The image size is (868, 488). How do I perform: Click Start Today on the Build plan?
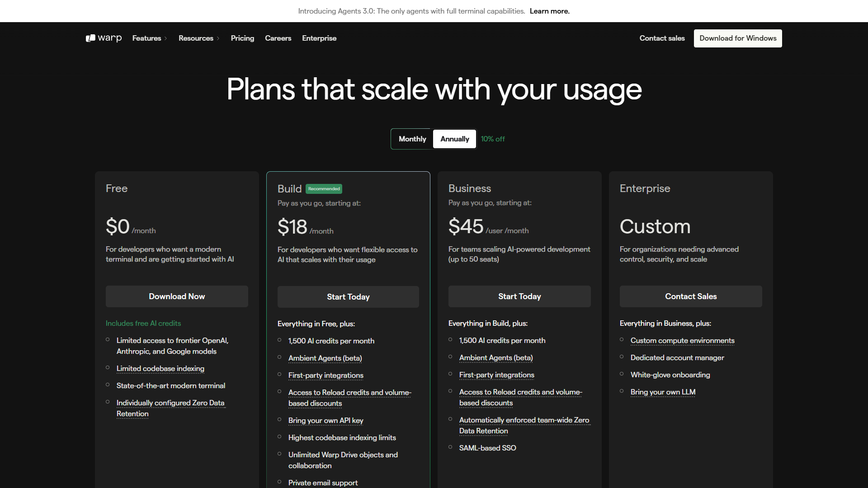pyautogui.click(x=348, y=296)
